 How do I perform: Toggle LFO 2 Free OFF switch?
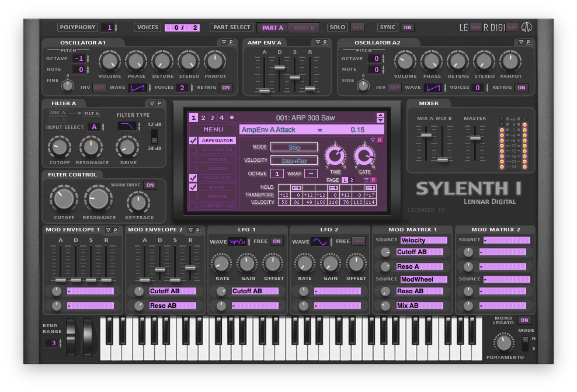tap(359, 241)
